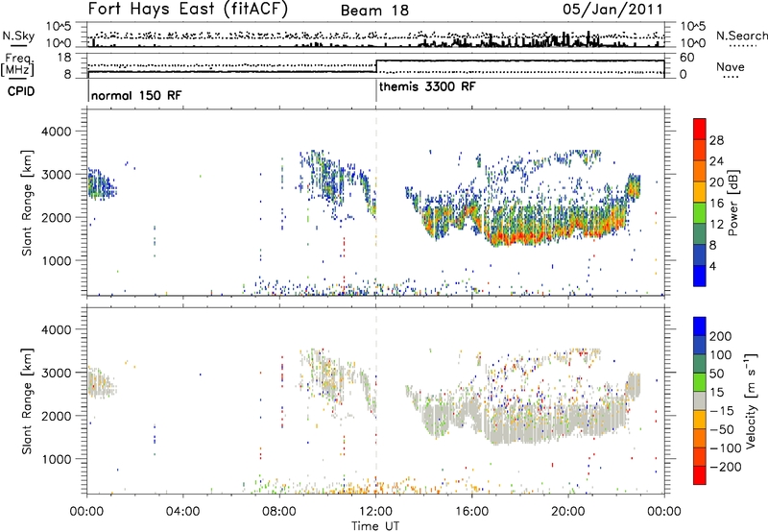Click the '16' power scale value
This screenshot has height=532, width=768.
coord(716,204)
